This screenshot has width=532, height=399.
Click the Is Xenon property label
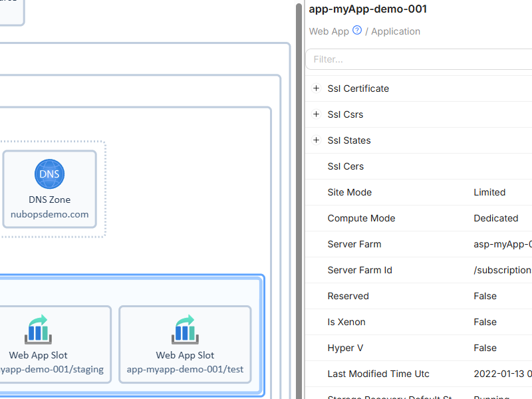coord(346,322)
